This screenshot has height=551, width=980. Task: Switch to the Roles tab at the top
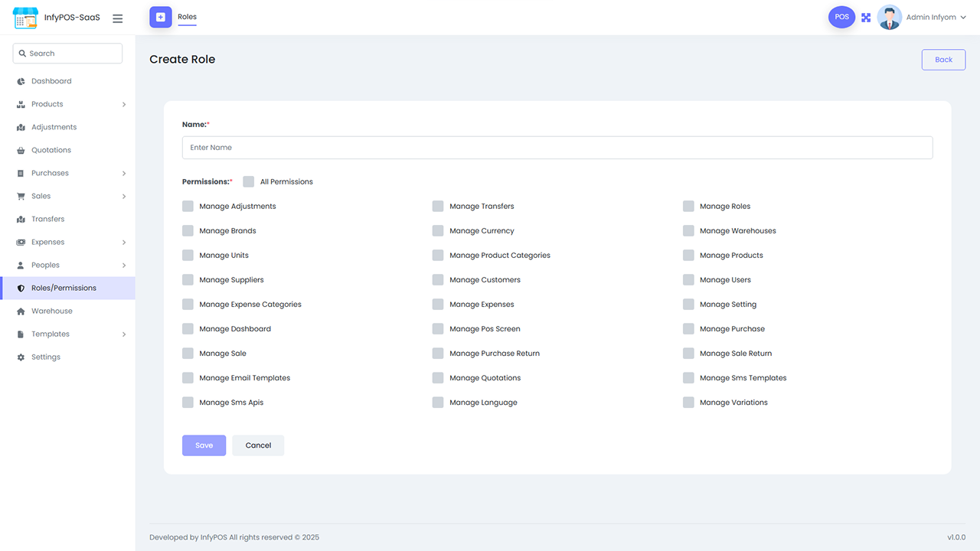188,17
